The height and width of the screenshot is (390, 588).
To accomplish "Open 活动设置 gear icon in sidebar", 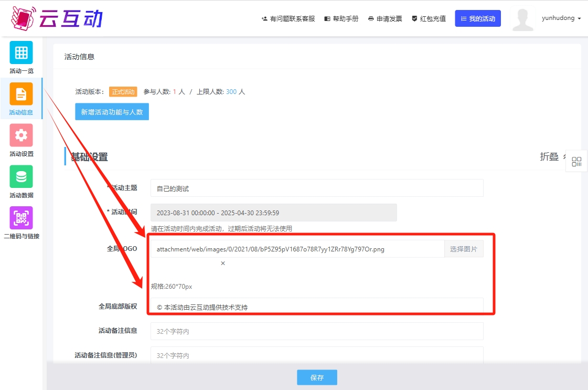I will (21, 135).
